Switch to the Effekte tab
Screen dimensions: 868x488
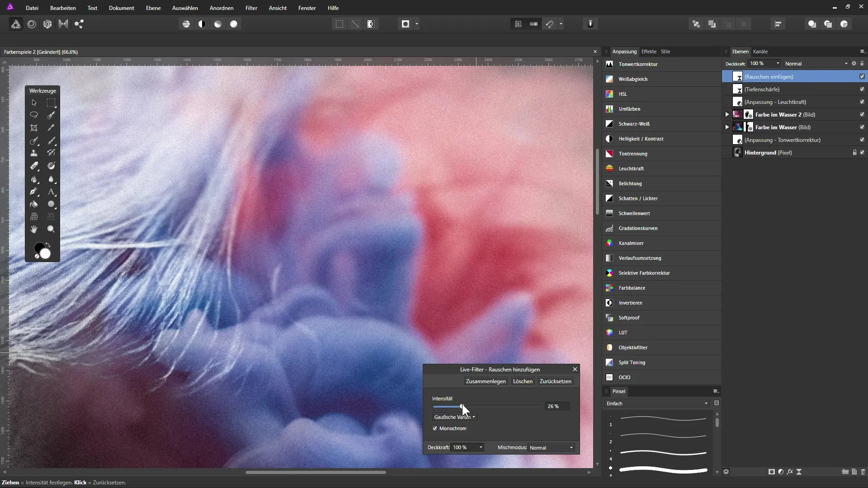pyautogui.click(x=649, y=52)
